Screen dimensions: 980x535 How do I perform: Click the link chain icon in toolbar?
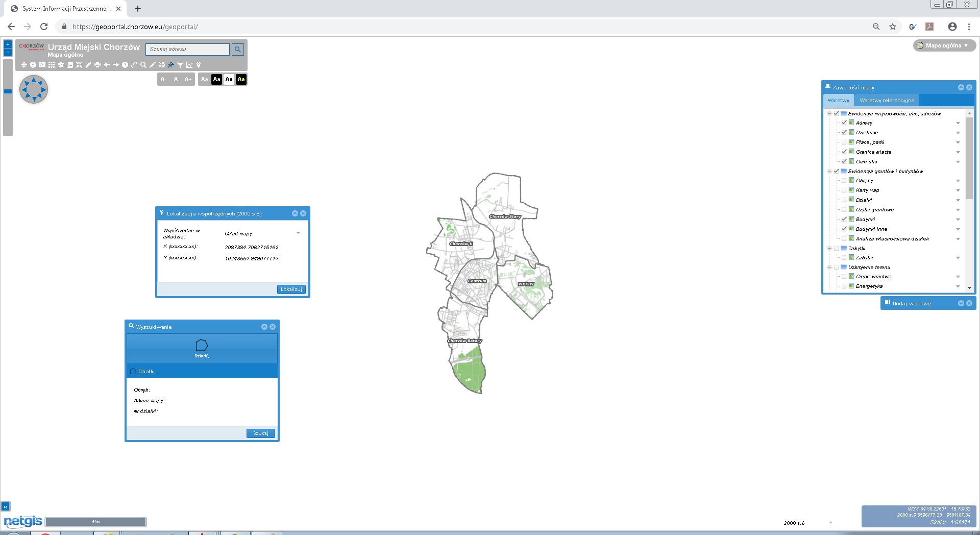134,65
